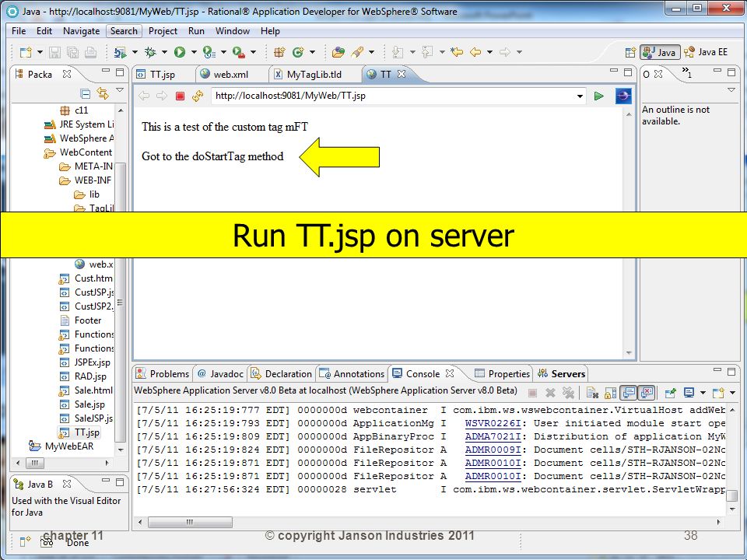
Task: Close the TT browser tab
Action: click(402, 74)
